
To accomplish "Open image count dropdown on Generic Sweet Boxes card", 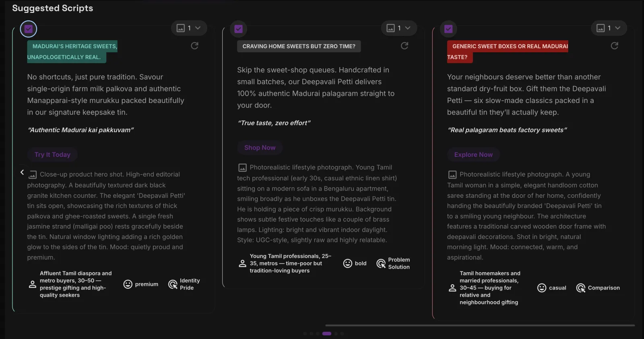I will click(609, 28).
